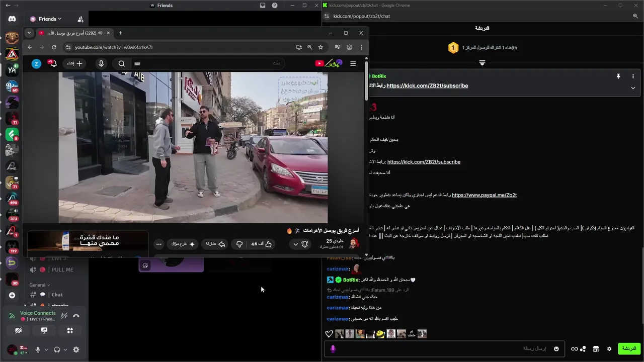
Task: Click the YouTube search field
Action: [207, 63]
